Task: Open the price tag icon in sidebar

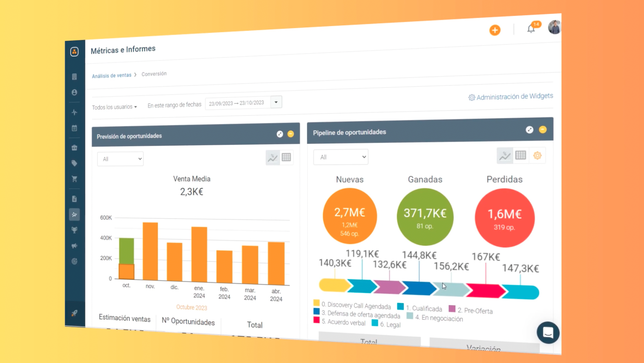Action: (74, 163)
